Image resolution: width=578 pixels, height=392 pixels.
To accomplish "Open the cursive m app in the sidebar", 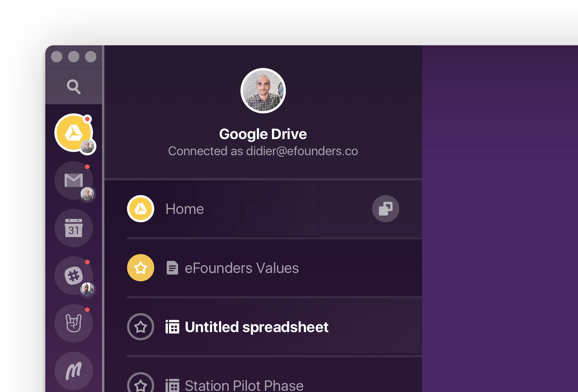I will [x=74, y=371].
